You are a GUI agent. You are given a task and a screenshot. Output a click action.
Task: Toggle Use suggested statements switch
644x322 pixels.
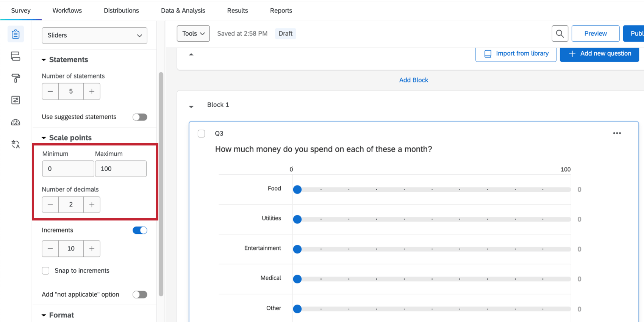[x=140, y=117]
